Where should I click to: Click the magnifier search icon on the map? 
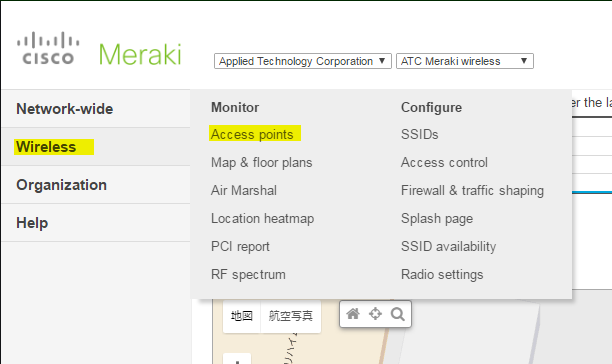pyautogui.click(x=398, y=314)
